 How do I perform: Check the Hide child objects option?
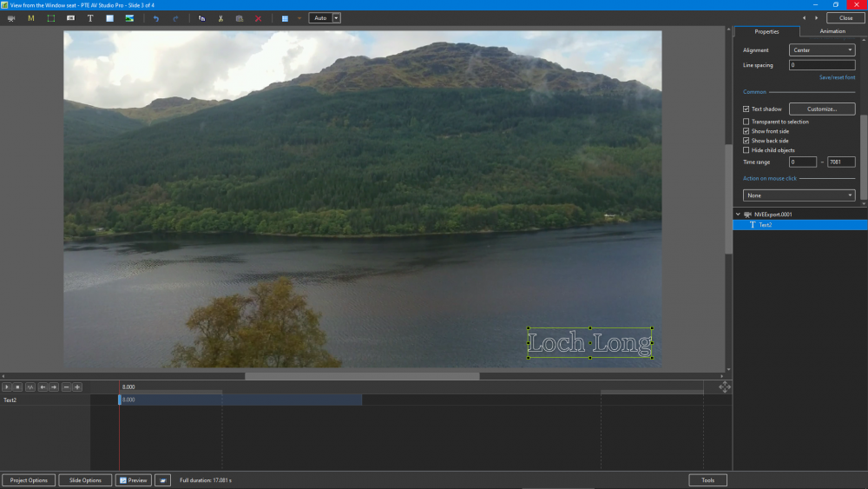746,150
